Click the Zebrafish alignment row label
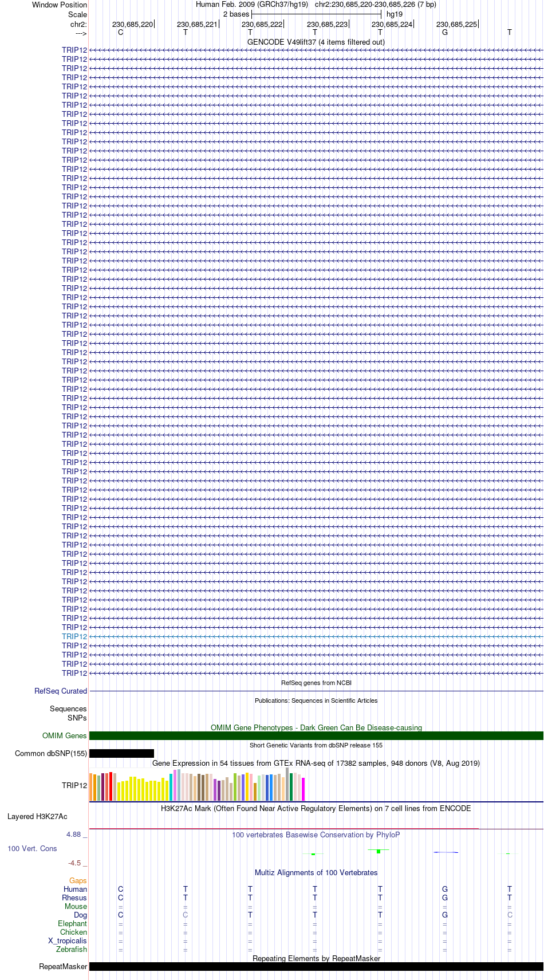 point(72,950)
